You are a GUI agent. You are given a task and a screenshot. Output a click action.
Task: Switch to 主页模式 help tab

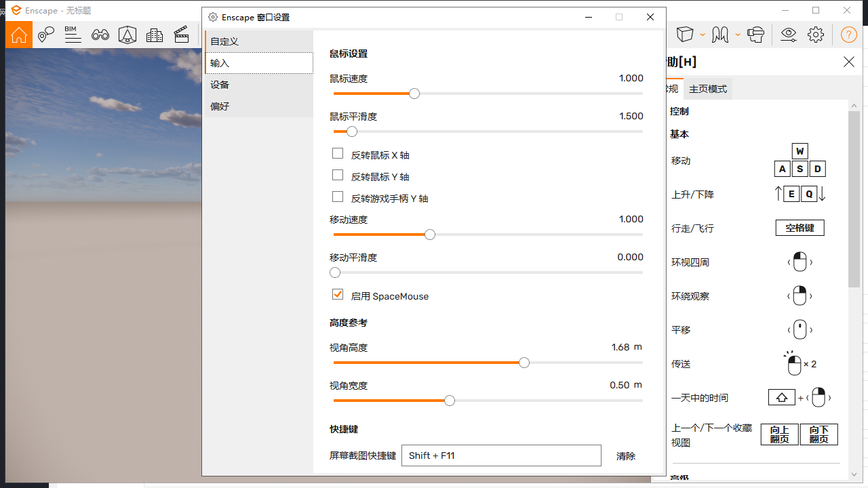[708, 89]
